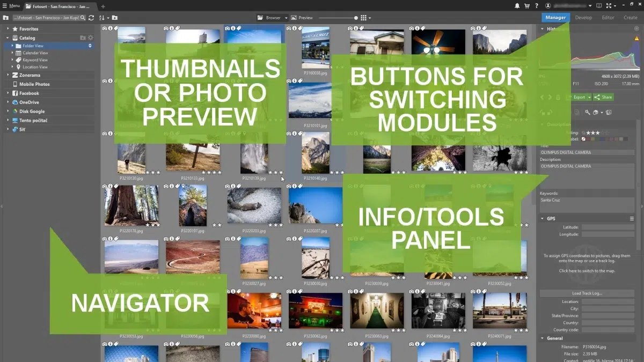Delete photo using the trash icon
The height and width of the screenshot is (362, 644).
[x=558, y=97]
